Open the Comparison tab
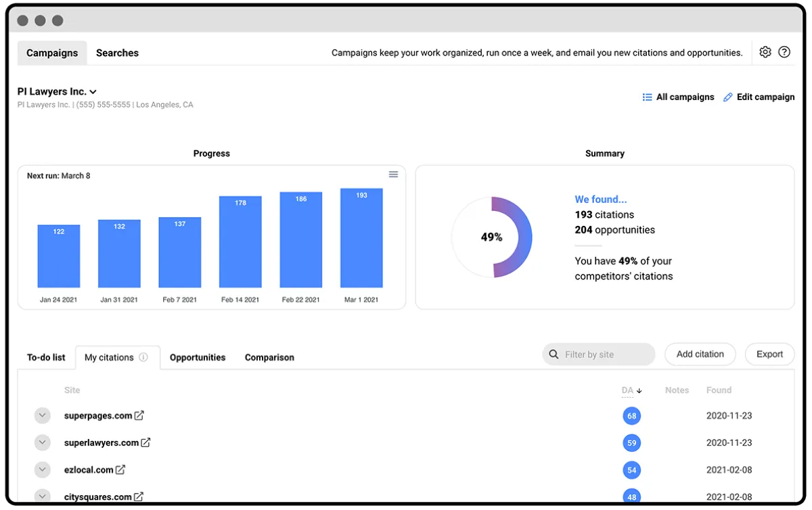 tap(269, 357)
